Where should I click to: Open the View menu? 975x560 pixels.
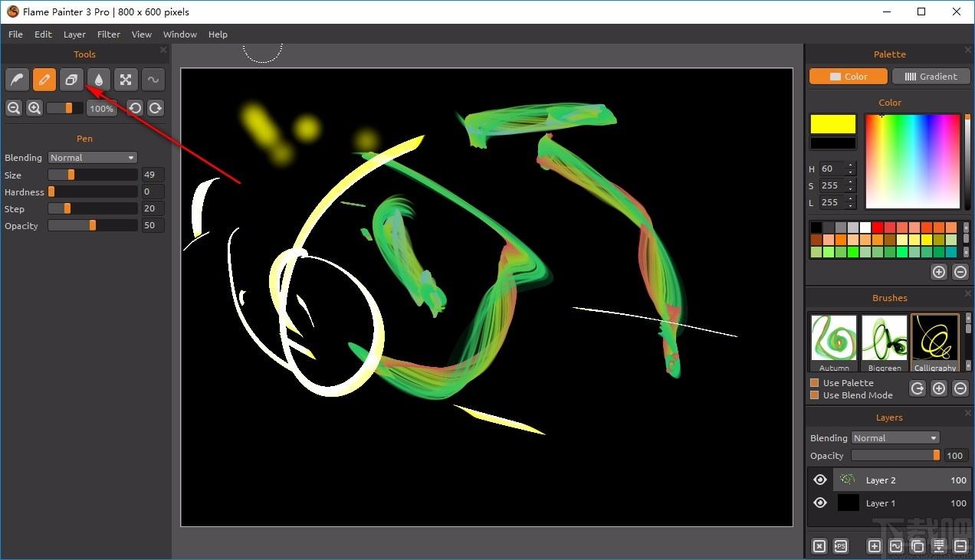(142, 34)
